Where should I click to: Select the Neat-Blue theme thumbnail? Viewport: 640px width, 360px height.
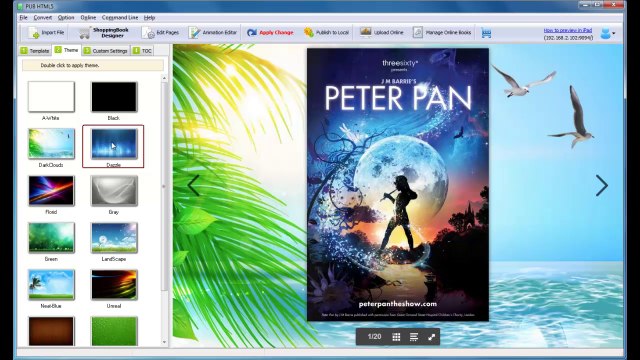coord(51,284)
